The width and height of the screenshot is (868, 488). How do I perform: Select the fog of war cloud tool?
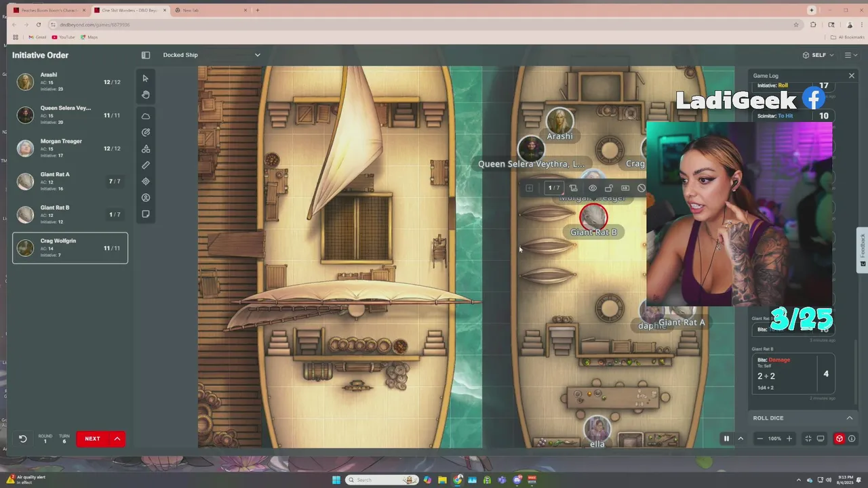[x=146, y=117]
